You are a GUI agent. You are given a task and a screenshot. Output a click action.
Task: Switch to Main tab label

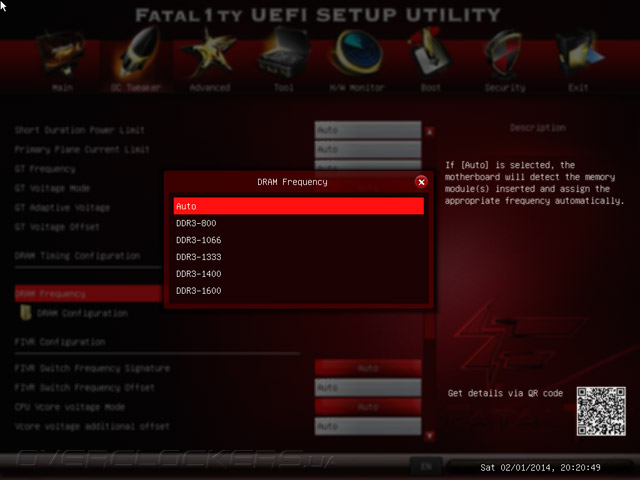(62, 87)
